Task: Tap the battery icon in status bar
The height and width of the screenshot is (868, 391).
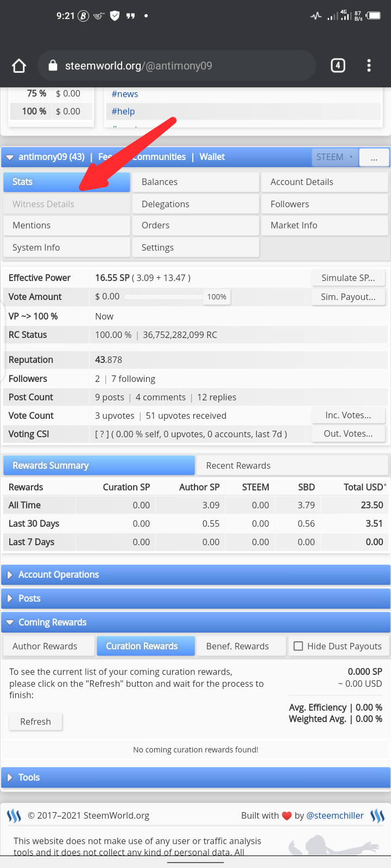Action: [x=374, y=16]
